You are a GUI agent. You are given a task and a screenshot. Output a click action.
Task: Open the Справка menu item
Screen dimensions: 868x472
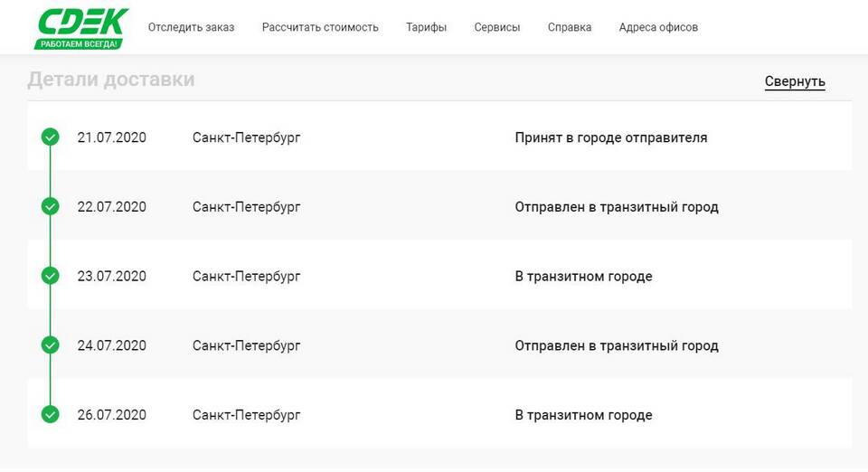click(570, 27)
